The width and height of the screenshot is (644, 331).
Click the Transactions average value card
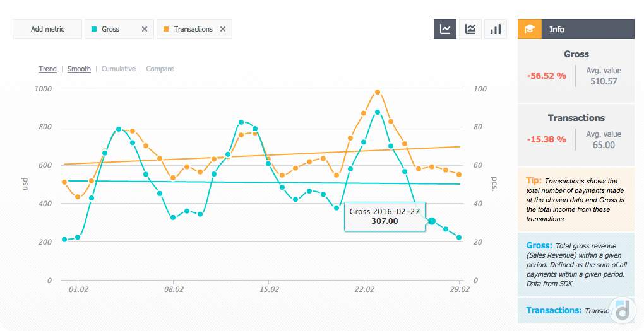pos(576,134)
